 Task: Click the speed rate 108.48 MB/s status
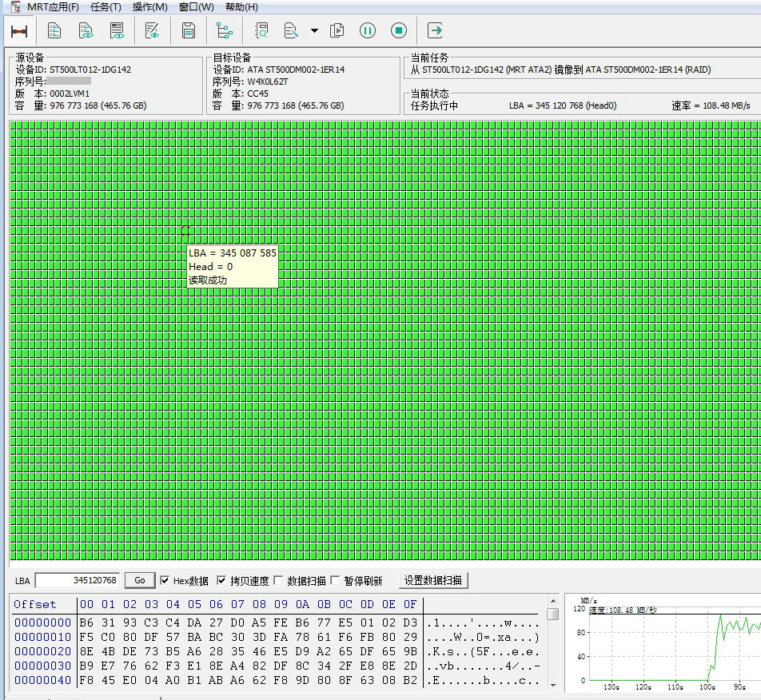[711, 105]
